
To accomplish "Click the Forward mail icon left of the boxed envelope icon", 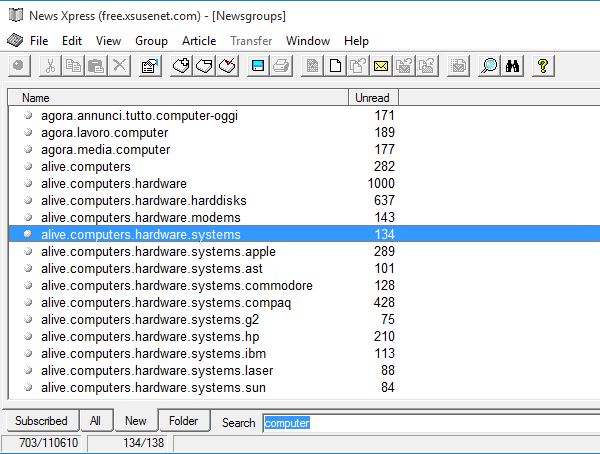I will 427,66.
